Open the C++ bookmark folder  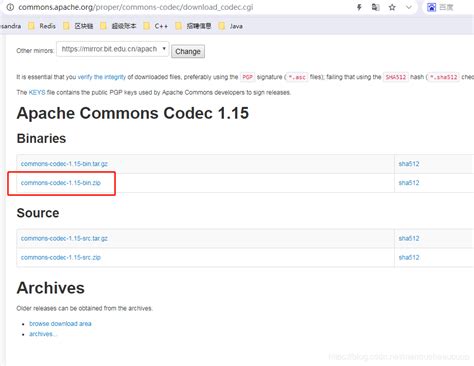click(x=155, y=26)
